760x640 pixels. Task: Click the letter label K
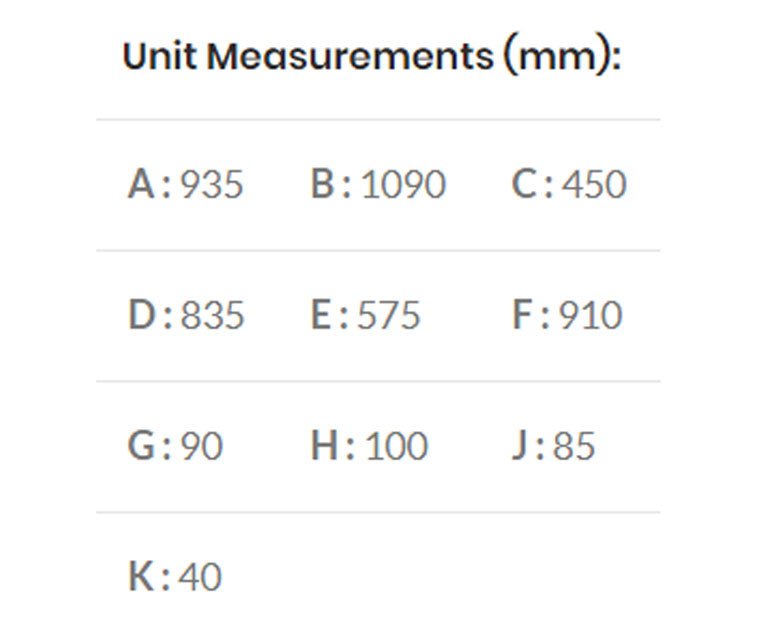[x=140, y=577]
